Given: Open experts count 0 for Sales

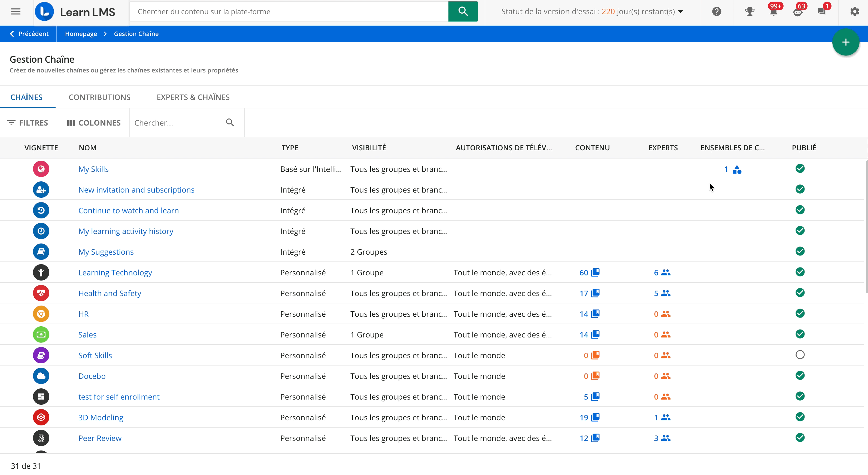Looking at the screenshot, I should (x=662, y=334).
